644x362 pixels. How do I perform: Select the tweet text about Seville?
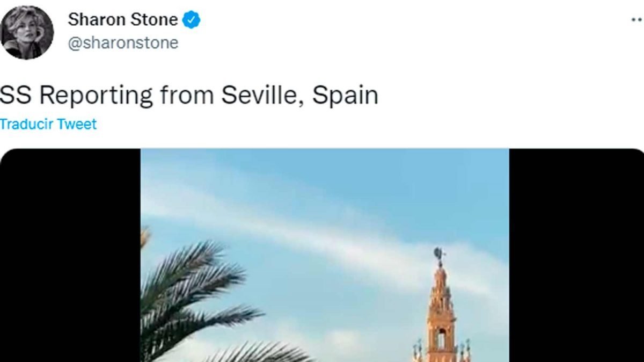point(189,96)
